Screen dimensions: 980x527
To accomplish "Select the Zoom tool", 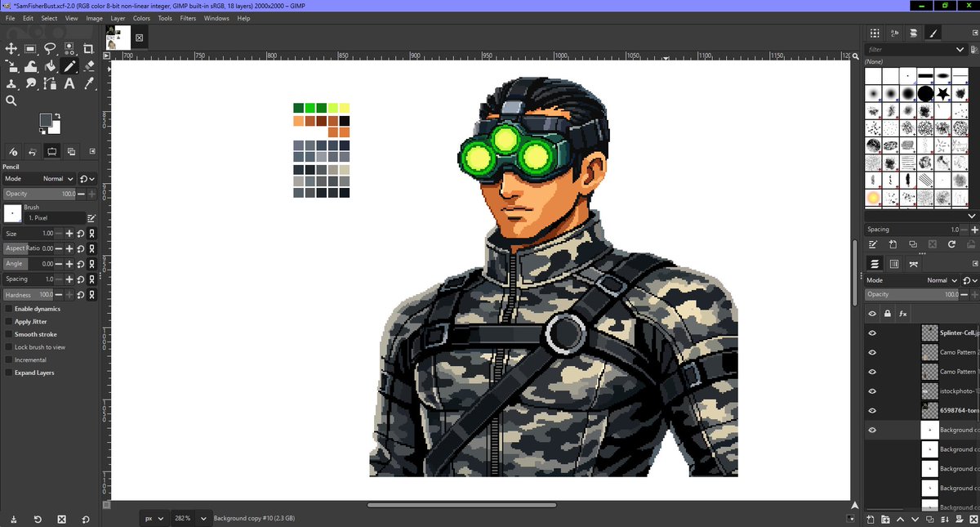I will pyautogui.click(x=11, y=100).
